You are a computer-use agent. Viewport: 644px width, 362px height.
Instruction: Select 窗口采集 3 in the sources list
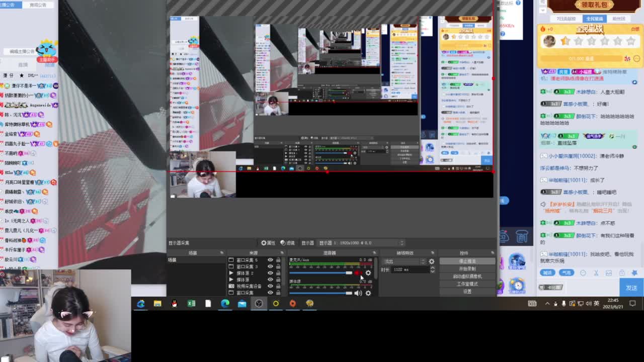pos(247,266)
